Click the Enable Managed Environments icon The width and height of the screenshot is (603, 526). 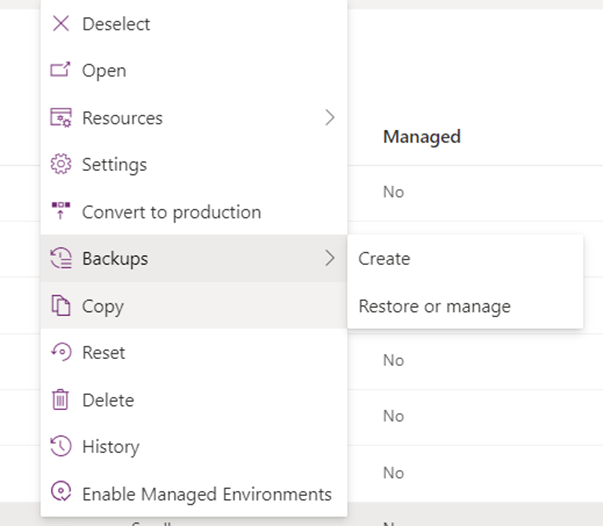(61, 494)
